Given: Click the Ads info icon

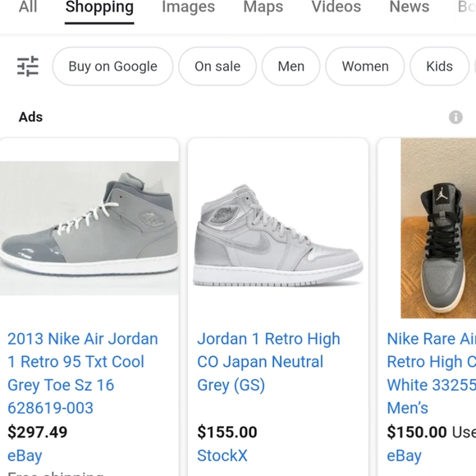Looking at the screenshot, I should (x=455, y=117).
